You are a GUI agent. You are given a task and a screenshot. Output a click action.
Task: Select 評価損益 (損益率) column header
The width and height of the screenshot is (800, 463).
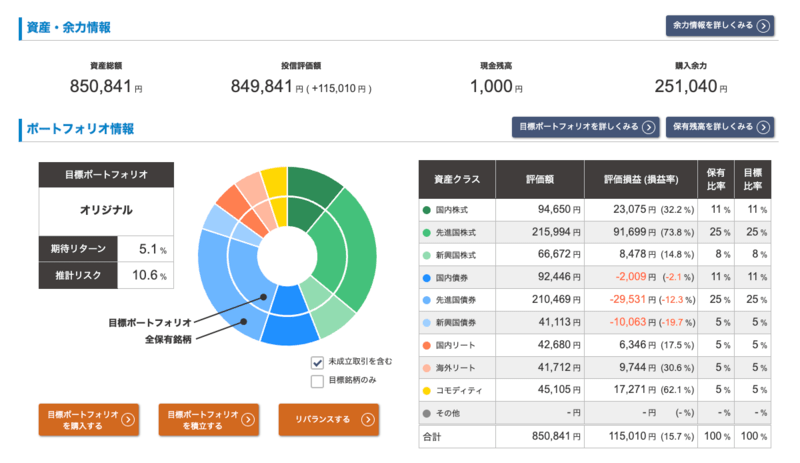[641, 178]
